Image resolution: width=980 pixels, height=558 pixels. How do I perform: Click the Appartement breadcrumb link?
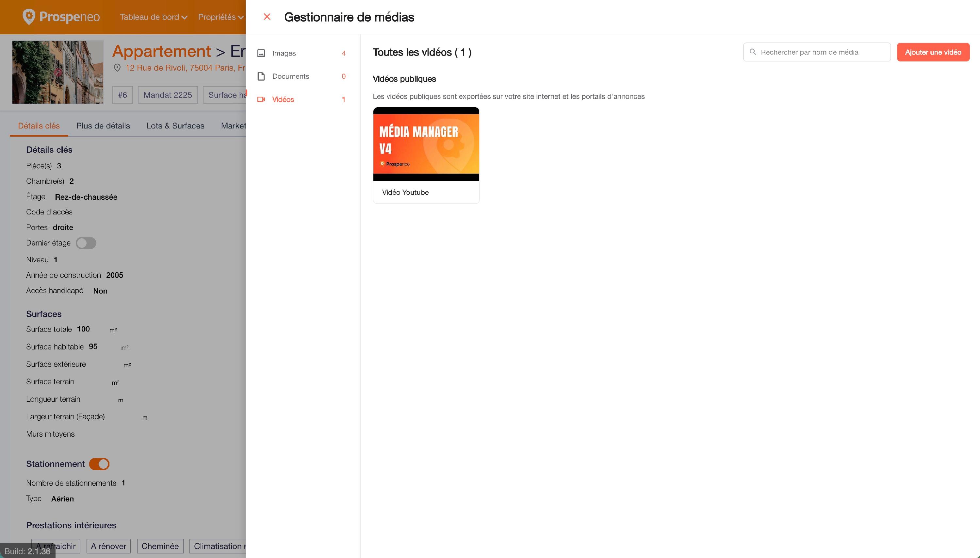162,51
